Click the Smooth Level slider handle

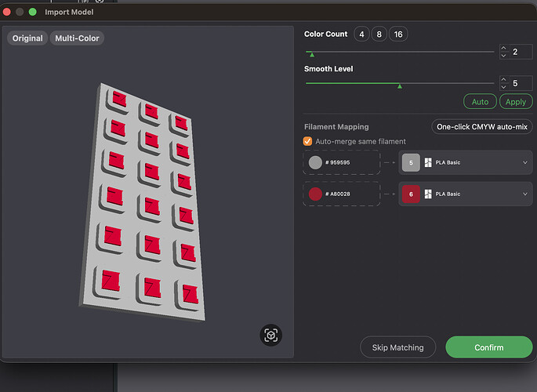(x=400, y=86)
